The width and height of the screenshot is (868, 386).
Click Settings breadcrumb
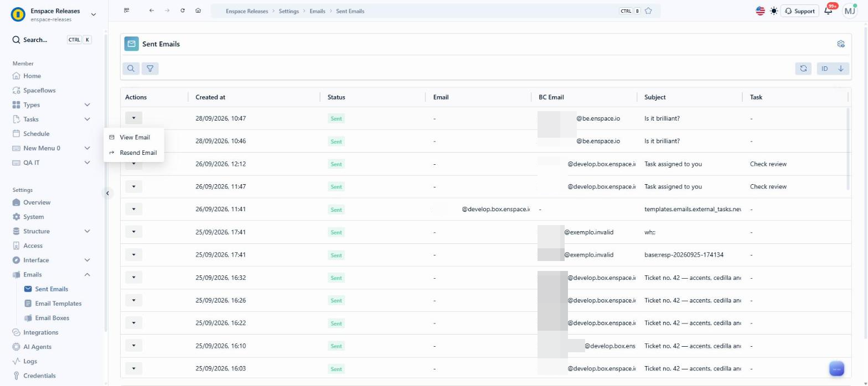(x=288, y=11)
